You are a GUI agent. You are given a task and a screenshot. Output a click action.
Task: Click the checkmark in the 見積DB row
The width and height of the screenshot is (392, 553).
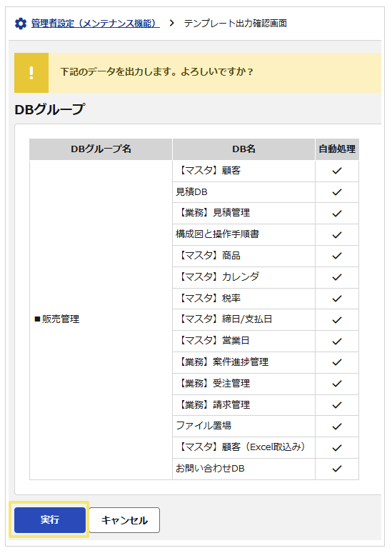coord(337,192)
